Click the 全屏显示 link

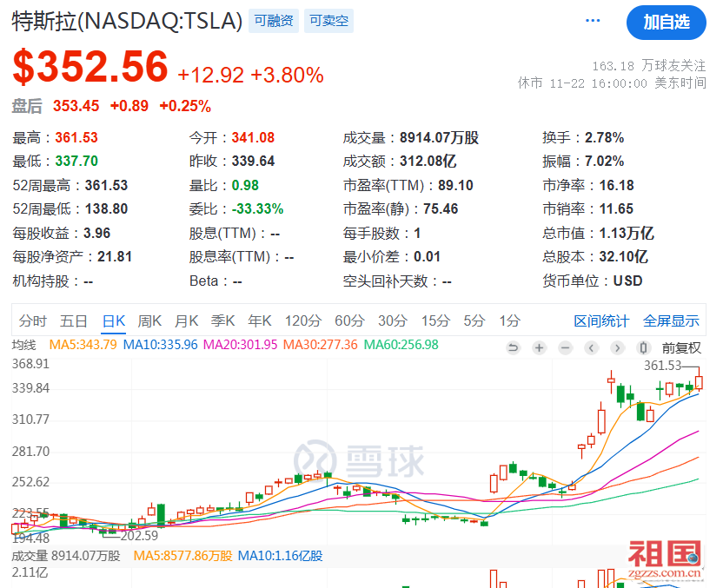point(672,320)
